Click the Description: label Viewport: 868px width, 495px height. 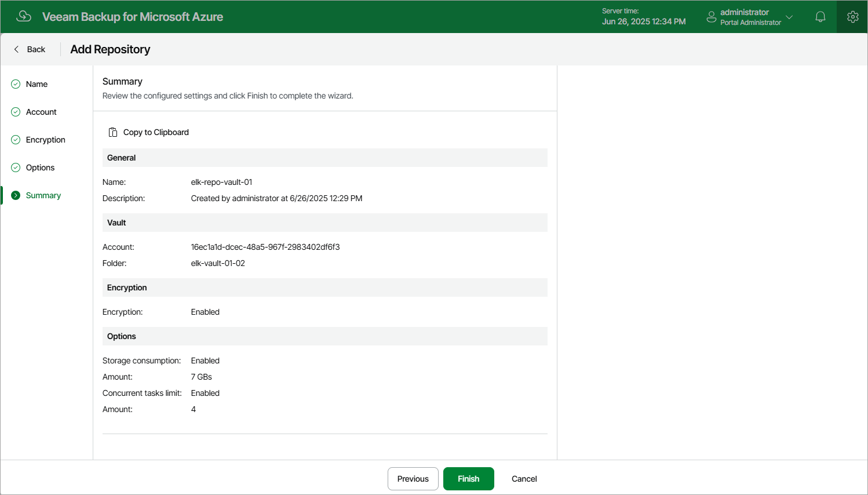(124, 198)
